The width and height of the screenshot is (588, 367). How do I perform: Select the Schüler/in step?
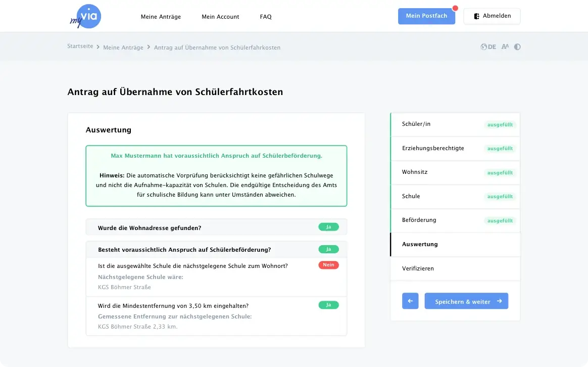coord(416,124)
